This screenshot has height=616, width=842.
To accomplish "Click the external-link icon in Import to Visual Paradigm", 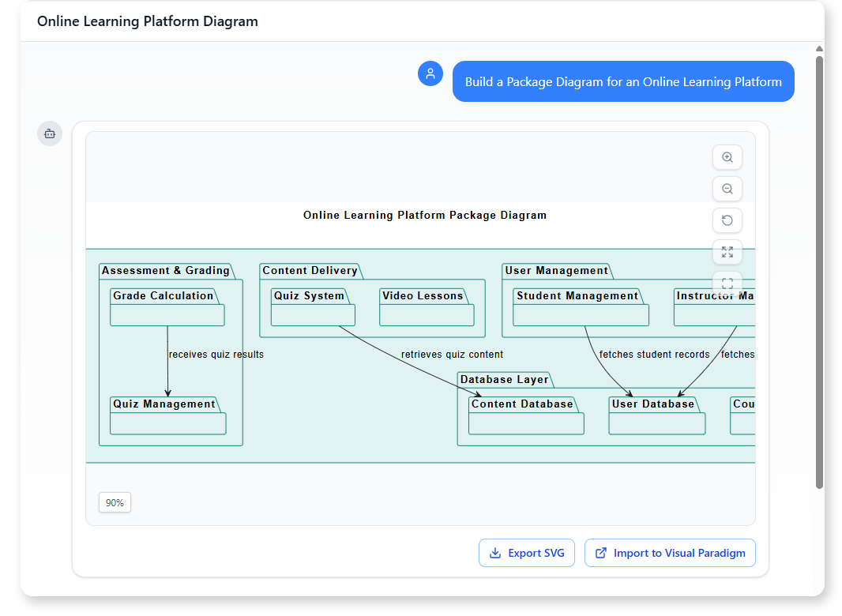I will [x=601, y=553].
